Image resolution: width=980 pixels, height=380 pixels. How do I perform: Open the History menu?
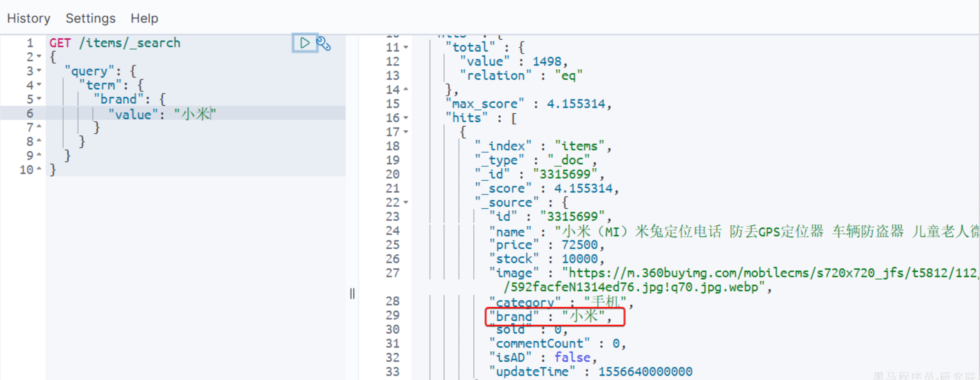coord(29,18)
